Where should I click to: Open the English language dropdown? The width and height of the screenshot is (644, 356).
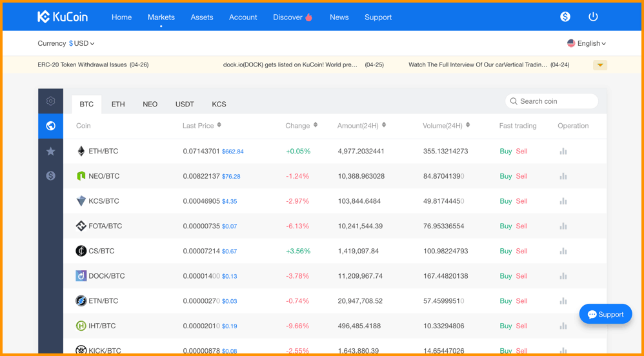pyautogui.click(x=587, y=43)
